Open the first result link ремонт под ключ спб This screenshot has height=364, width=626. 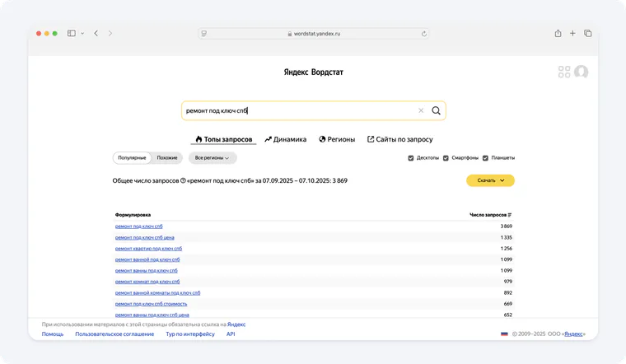click(x=139, y=226)
